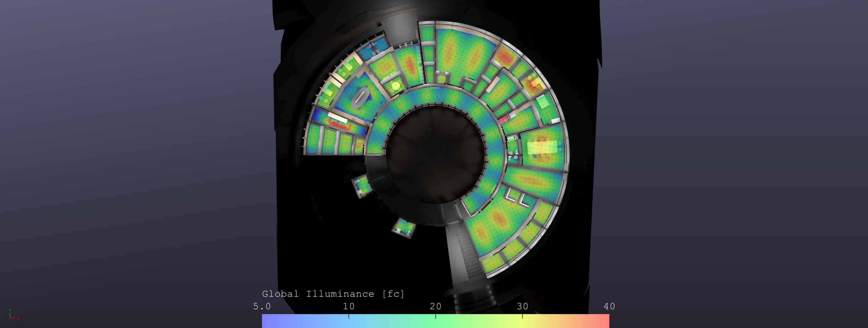Click the 10 tick label on the legend
The height and width of the screenshot is (328, 868).
349,306
